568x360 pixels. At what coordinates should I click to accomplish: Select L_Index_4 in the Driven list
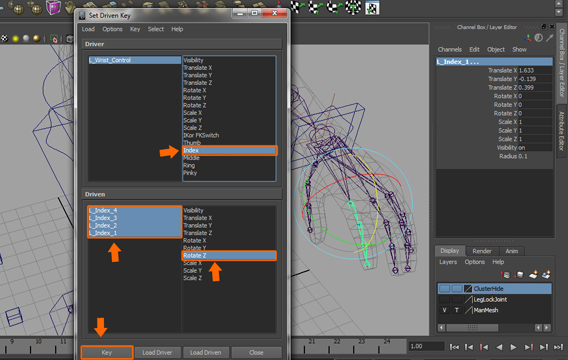(134, 210)
